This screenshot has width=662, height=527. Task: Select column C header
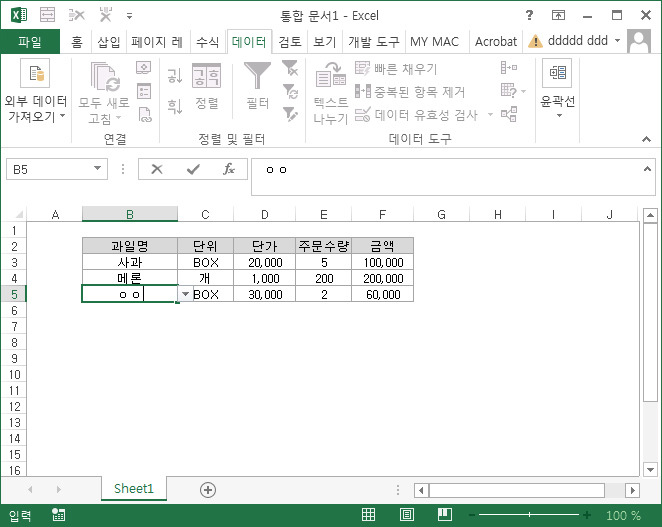coord(205,215)
